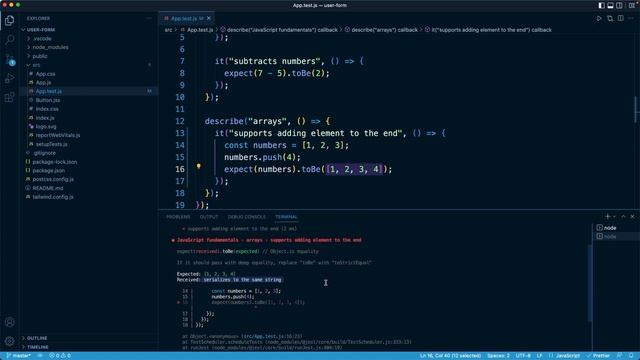
Task: Collapse the USER-FORM root folder
Action: [x=41, y=30]
